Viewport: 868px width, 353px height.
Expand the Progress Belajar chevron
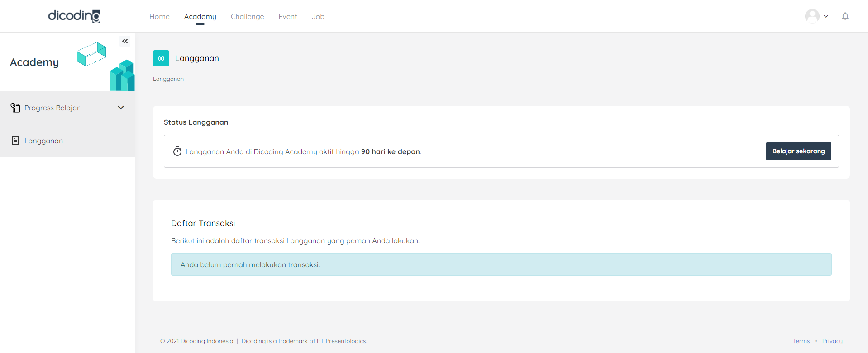(121, 108)
